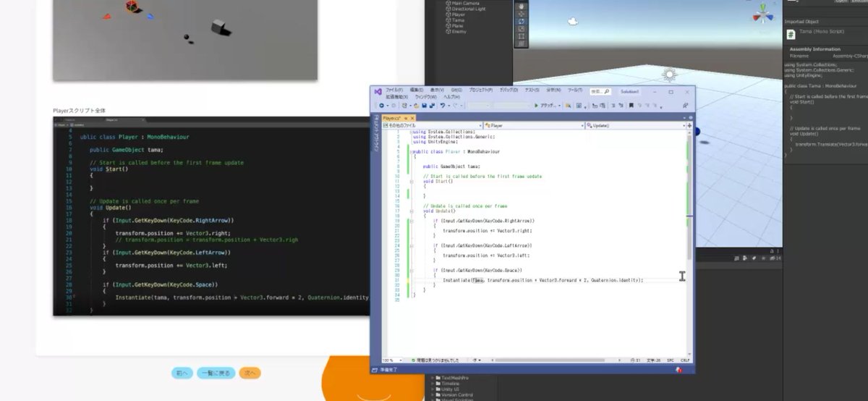868x401 pixels.
Task: Click the sun light gizmo in scene view
Action: [x=669, y=74]
